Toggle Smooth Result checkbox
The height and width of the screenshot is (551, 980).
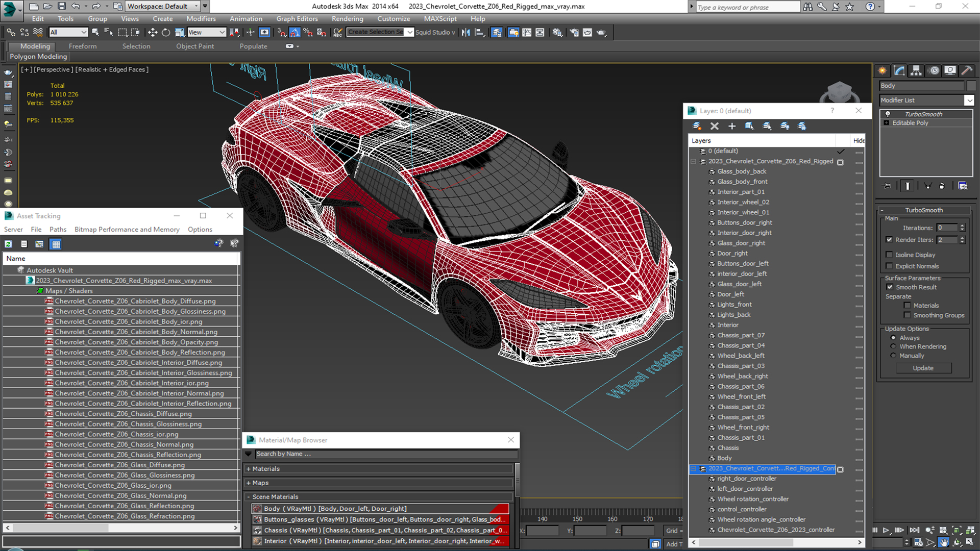(x=890, y=287)
